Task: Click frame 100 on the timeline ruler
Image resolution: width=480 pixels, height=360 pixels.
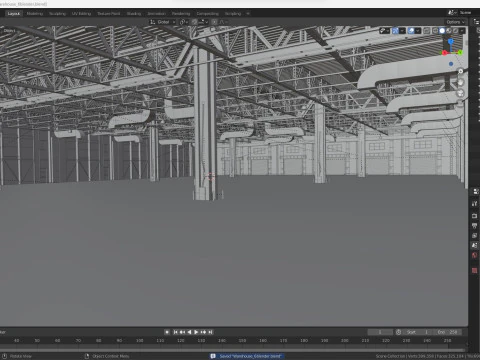Action: point(139,340)
